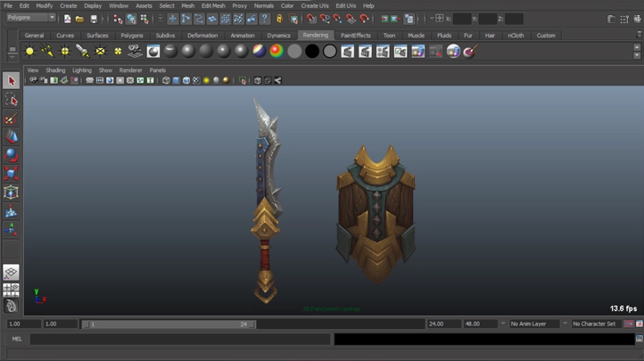Create an ambient light from shelf

29,52
